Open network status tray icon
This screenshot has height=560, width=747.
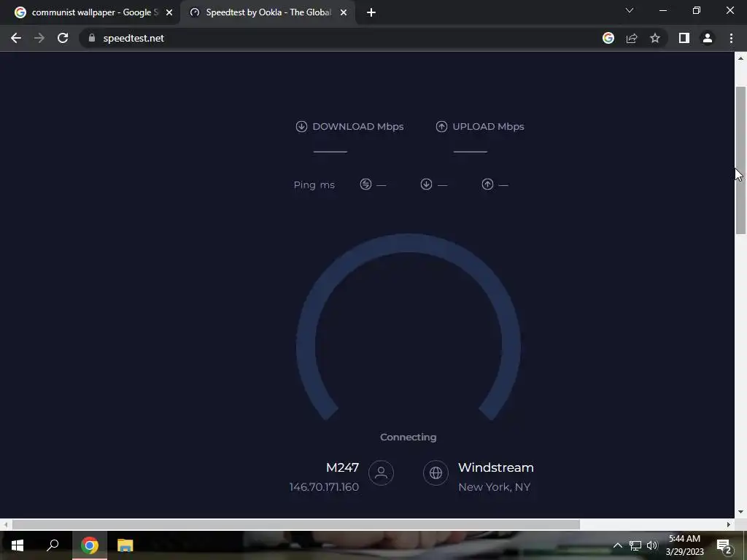[635, 545]
